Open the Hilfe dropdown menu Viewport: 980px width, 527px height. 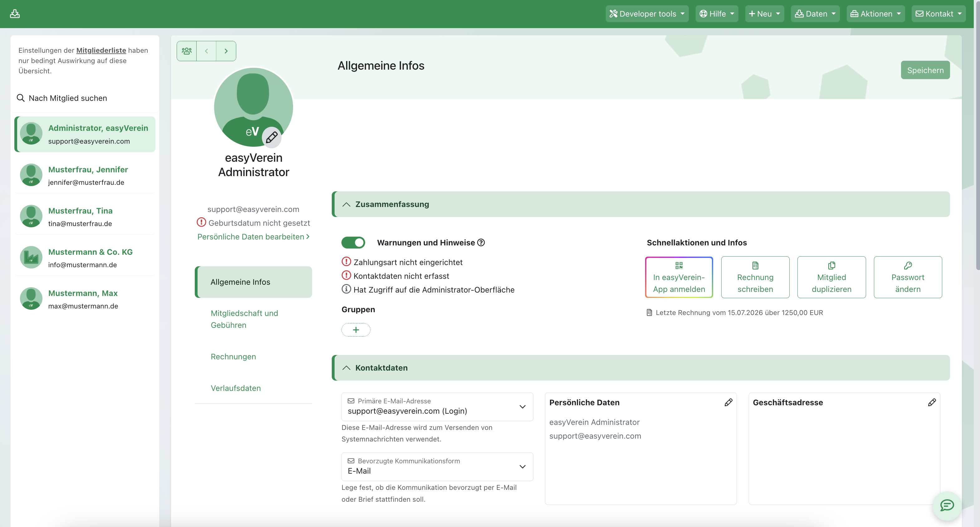click(x=717, y=14)
